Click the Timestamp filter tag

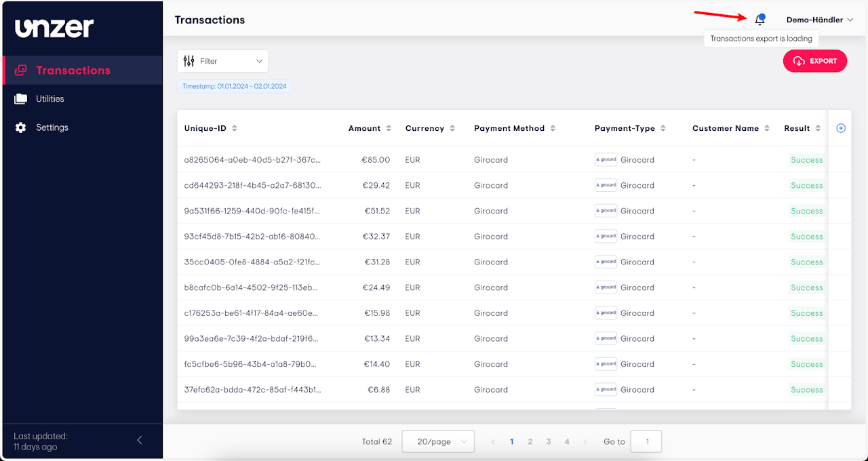point(235,87)
